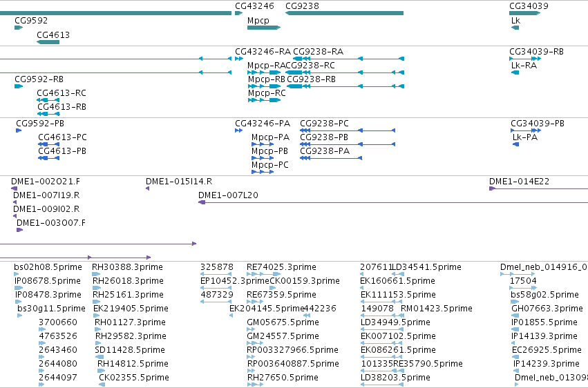Select EST SD11428.5prime
The width and height of the screenshot is (588, 388).
pos(130,350)
